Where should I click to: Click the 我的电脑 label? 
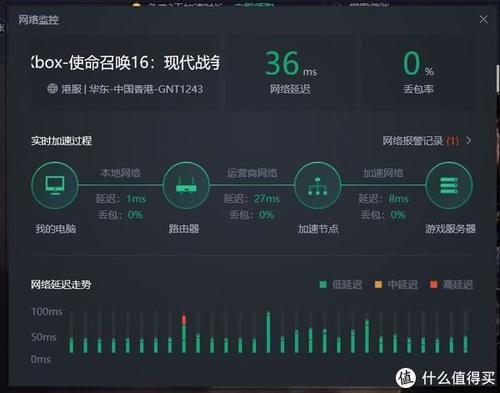56,229
